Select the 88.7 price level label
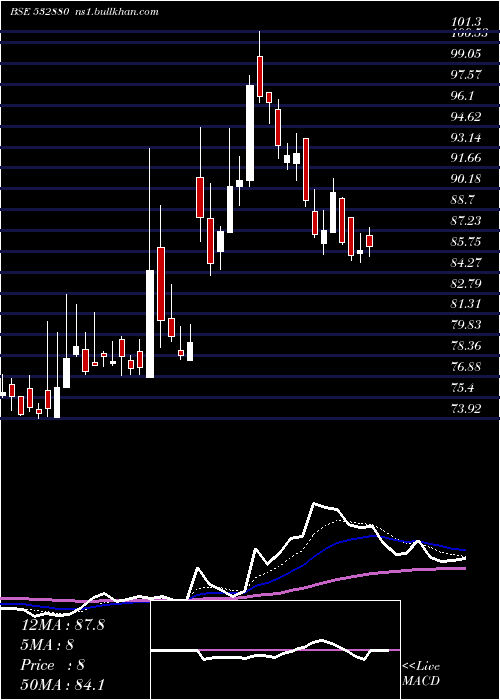 click(x=462, y=200)
